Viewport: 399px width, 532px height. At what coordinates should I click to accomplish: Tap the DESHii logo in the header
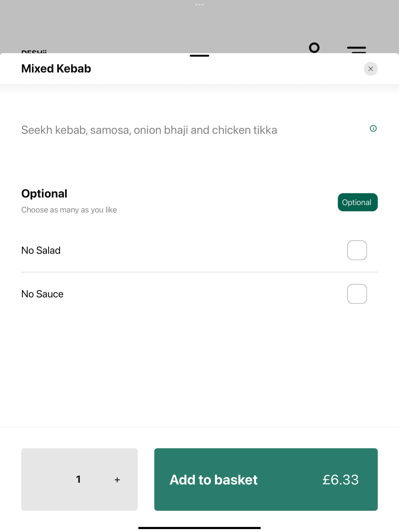pyautogui.click(x=34, y=51)
